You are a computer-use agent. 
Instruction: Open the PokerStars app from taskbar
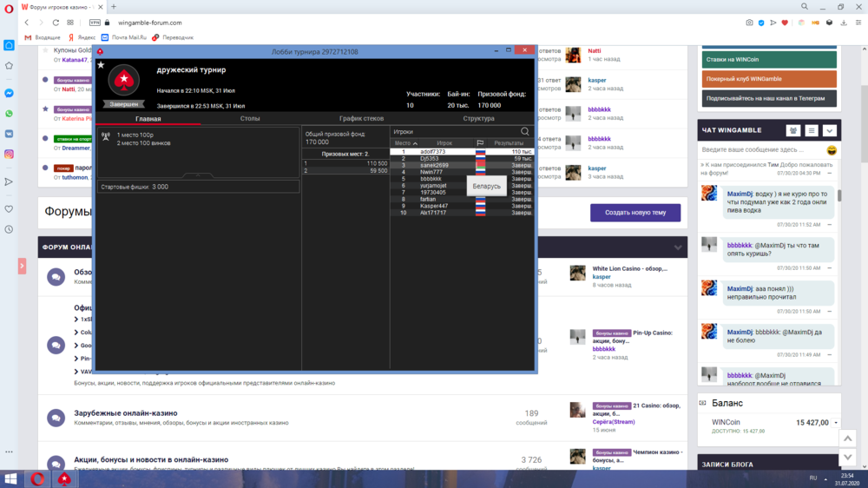point(64,478)
